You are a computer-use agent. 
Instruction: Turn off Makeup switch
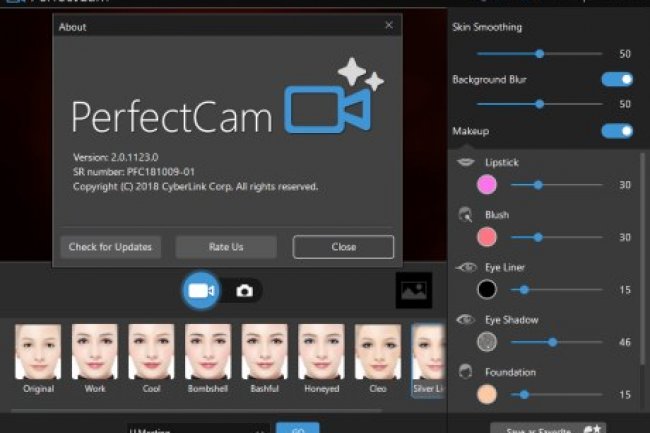pos(617,131)
